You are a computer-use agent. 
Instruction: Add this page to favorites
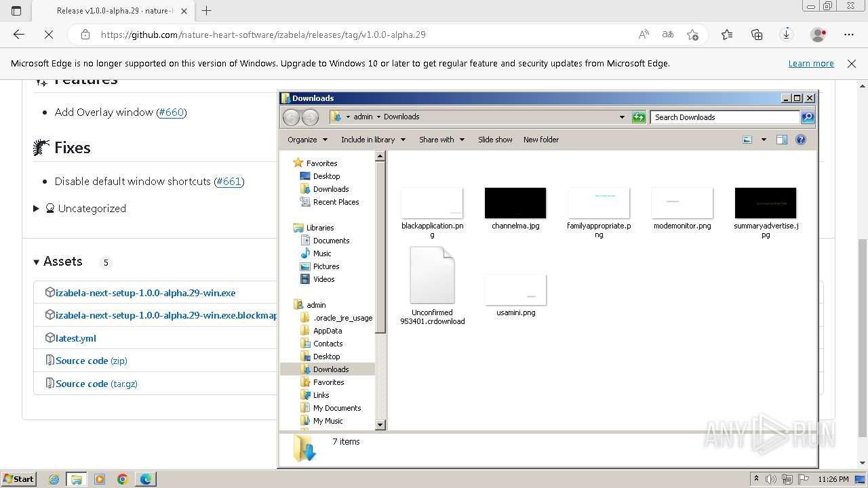692,35
